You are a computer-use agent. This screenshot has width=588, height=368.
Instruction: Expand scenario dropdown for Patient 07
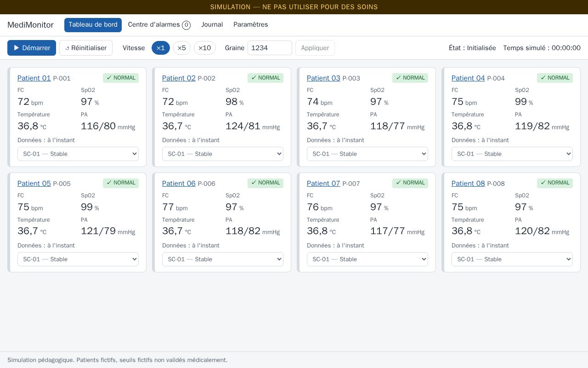click(x=367, y=259)
